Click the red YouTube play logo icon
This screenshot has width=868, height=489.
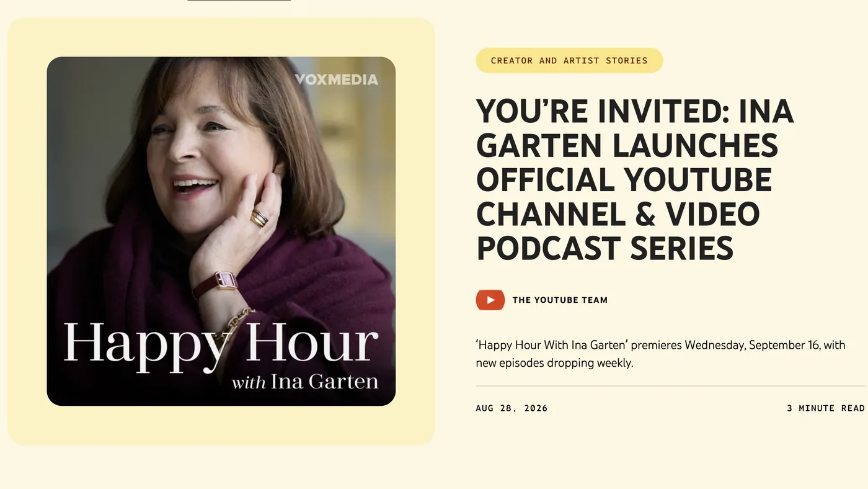[x=490, y=300]
